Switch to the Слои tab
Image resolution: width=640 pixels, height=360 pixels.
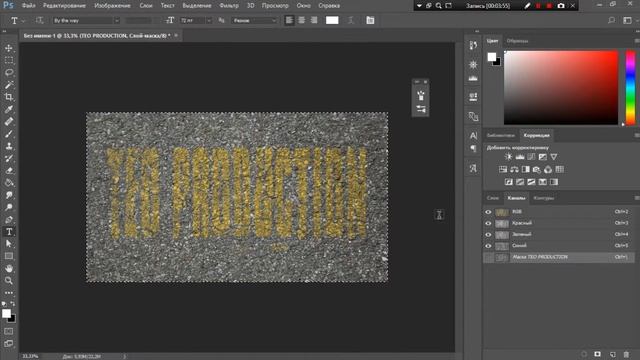point(493,198)
